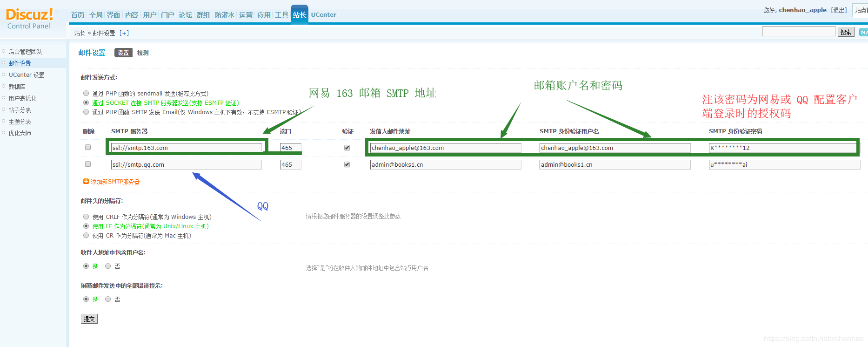Click the search input box at the top right
Image resolution: width=868 pixels, height=347 pixels.
coord(799,32)
